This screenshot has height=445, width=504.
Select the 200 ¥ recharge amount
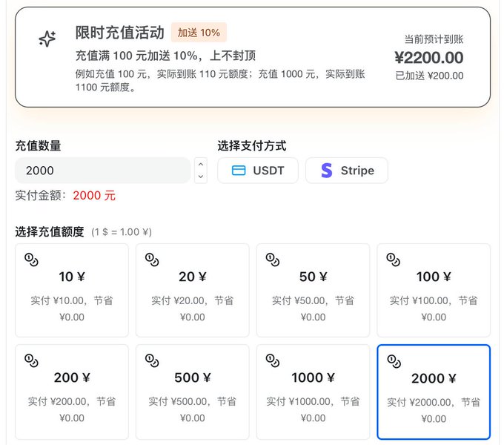click(72, 392)
